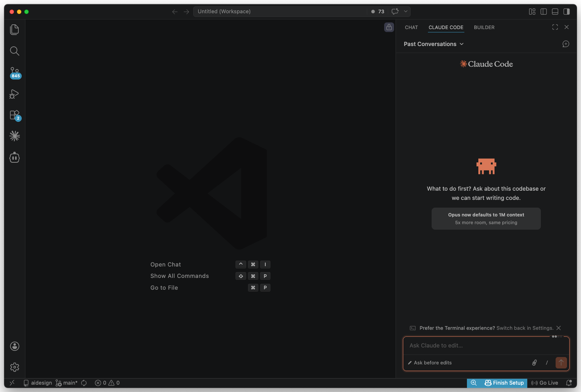
Task: Open the Manage gear settings
Action: [x=14, y=367]
